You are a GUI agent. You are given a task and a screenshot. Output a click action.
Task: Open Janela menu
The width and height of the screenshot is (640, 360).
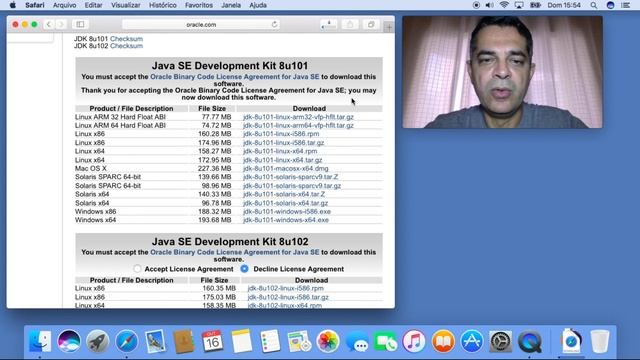231,5
